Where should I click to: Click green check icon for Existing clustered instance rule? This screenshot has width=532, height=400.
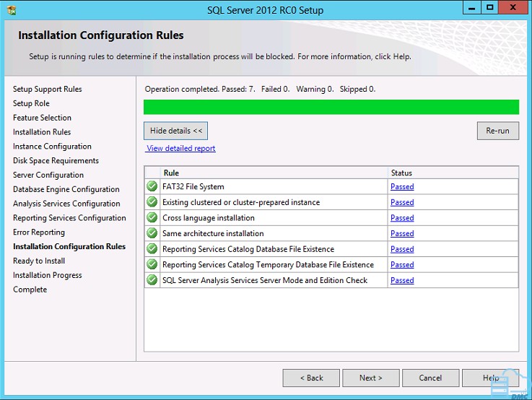coord(152,202)
